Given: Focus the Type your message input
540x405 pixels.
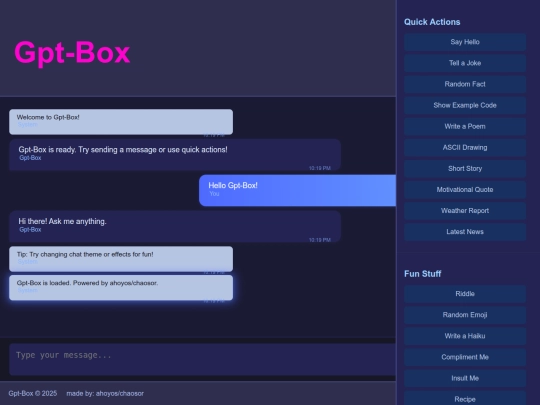Looking at the screenshot, I should [202, 359].
